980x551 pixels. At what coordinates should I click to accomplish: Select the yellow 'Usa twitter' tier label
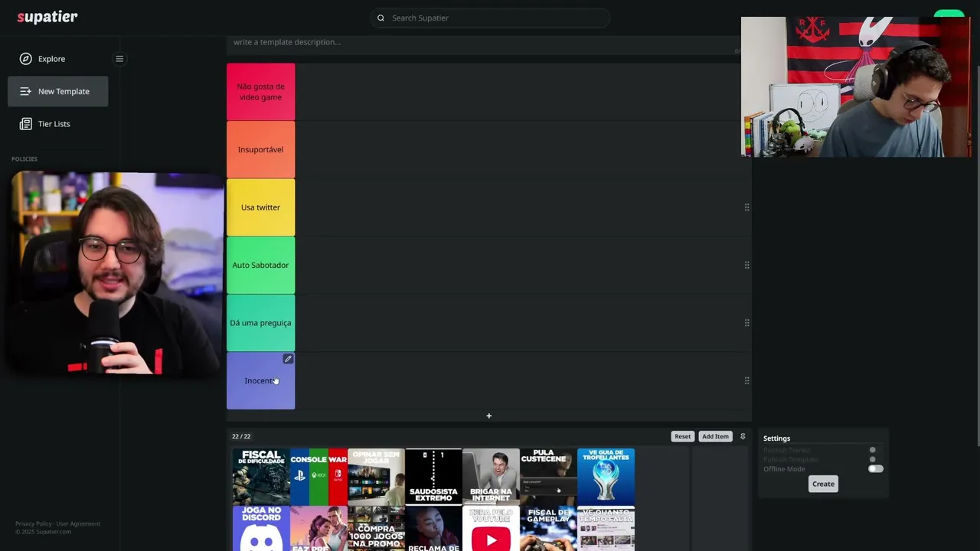point(260,207)
